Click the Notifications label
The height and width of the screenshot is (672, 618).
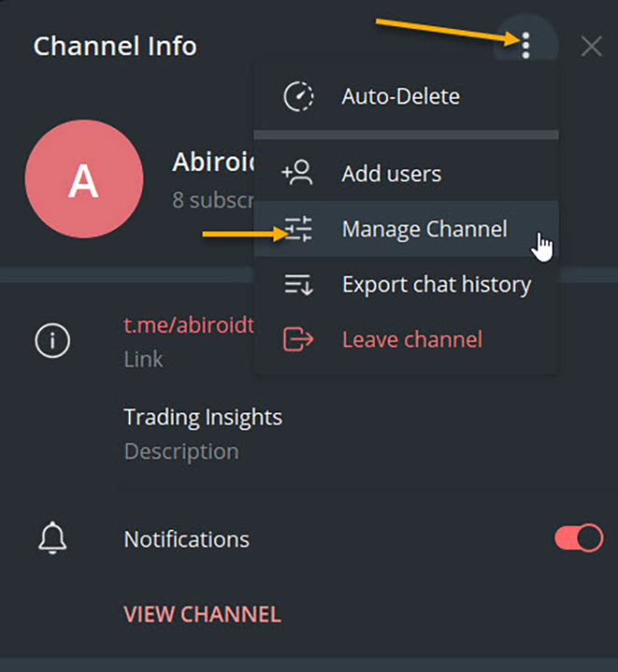[187, 539]
